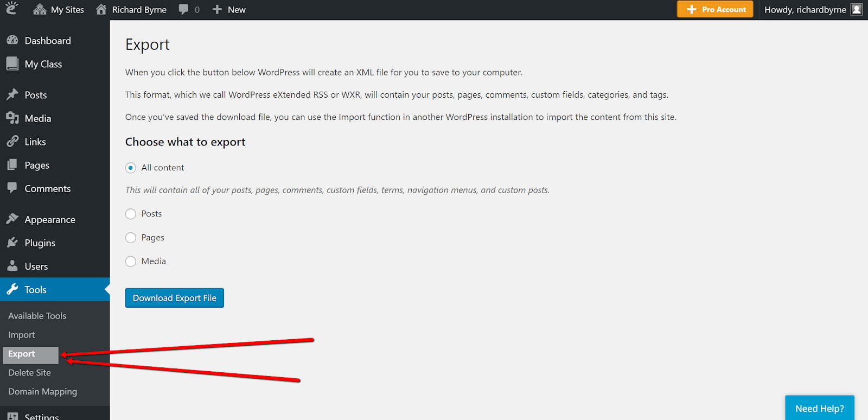Click the Settings sliders icon
This screenshot has width=868, height=420.
pos(12,416)
